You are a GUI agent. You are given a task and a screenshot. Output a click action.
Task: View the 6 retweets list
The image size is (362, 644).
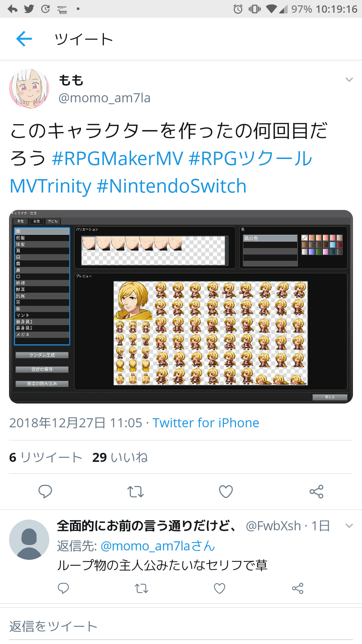point(46,458)
